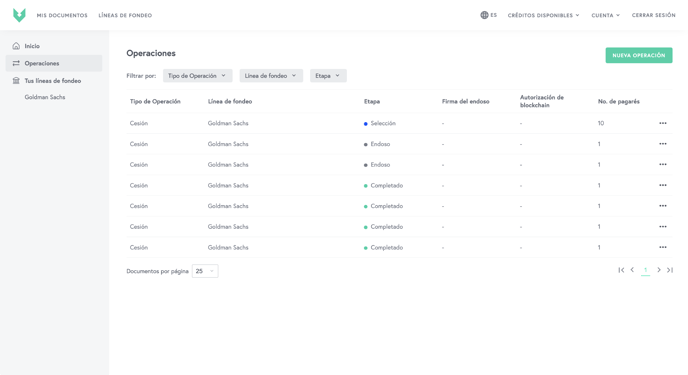Click the Operaciones arrows icon in sidebar
Viewport: 688px width, 375px height.
(16, 63)
